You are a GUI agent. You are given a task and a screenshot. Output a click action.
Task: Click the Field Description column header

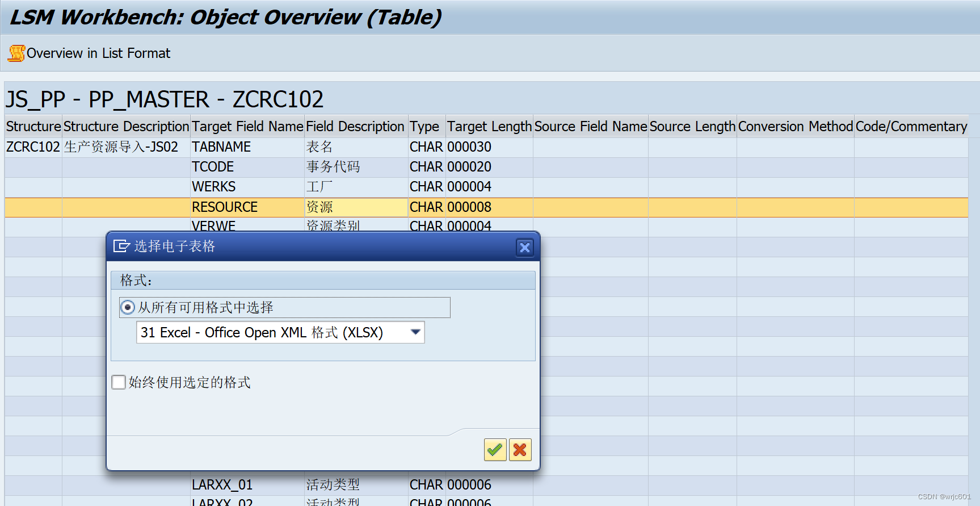(355, 126)
